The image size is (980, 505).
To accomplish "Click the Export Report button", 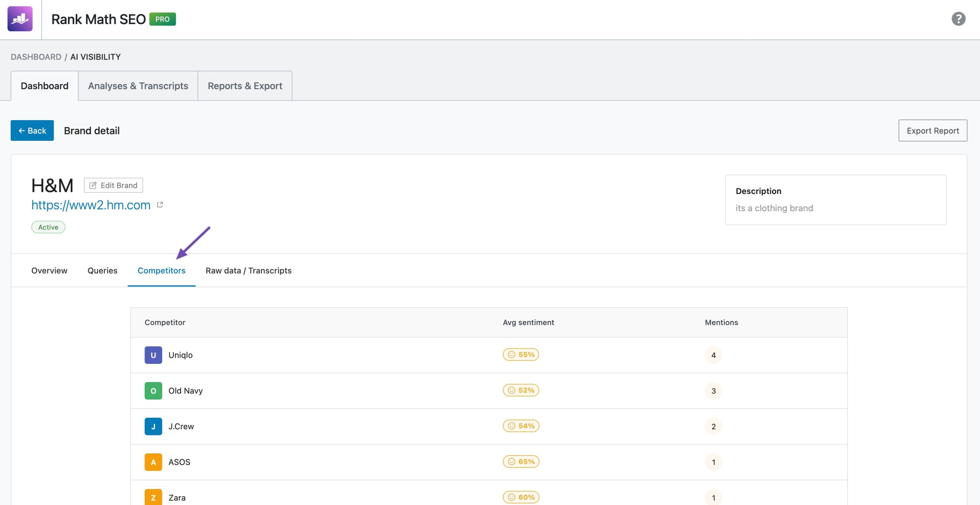I will (x=933, y=130).
